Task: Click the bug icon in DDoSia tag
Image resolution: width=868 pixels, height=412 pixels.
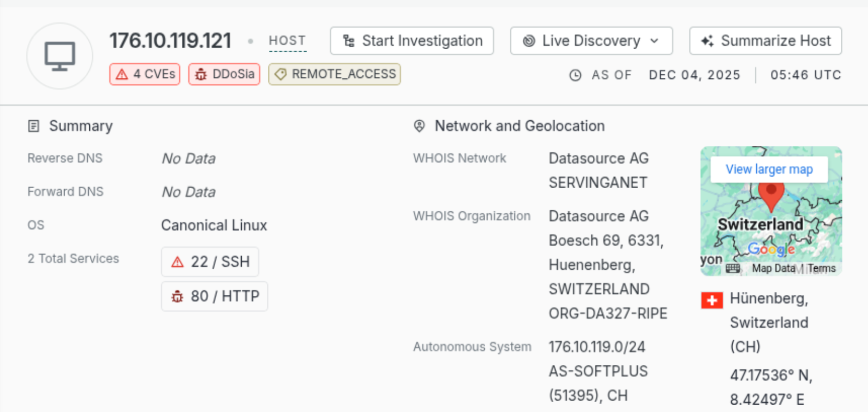Action: 201,75
